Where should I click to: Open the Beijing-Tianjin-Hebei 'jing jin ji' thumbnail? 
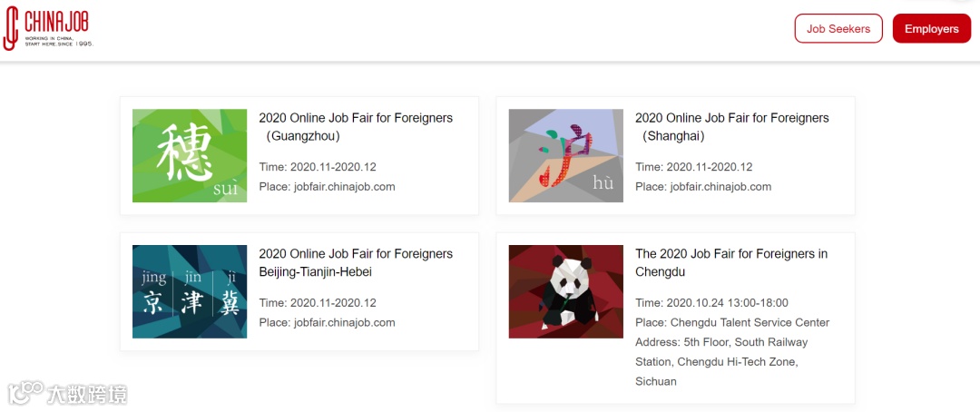pyautogui.click(x=190, y=291)
